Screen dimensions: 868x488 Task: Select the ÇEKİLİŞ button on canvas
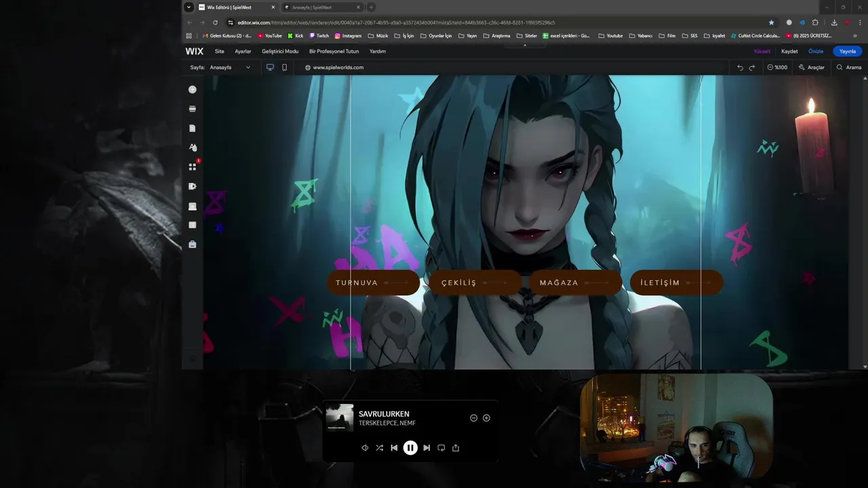[475, 283]
